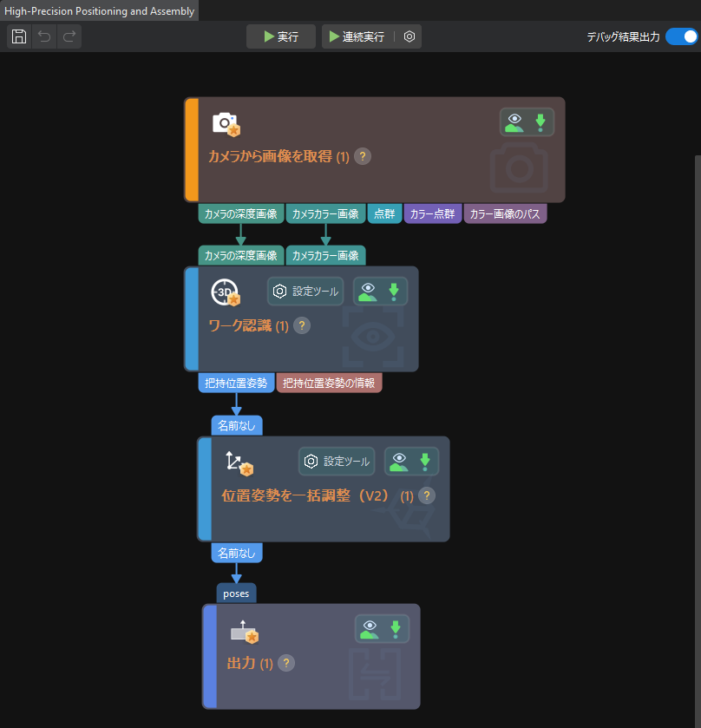This screenshot has height=728, width=701.
Task: Select 位置姿勢を一括調整（V2） step title
Action: click(x=317, y=495)
